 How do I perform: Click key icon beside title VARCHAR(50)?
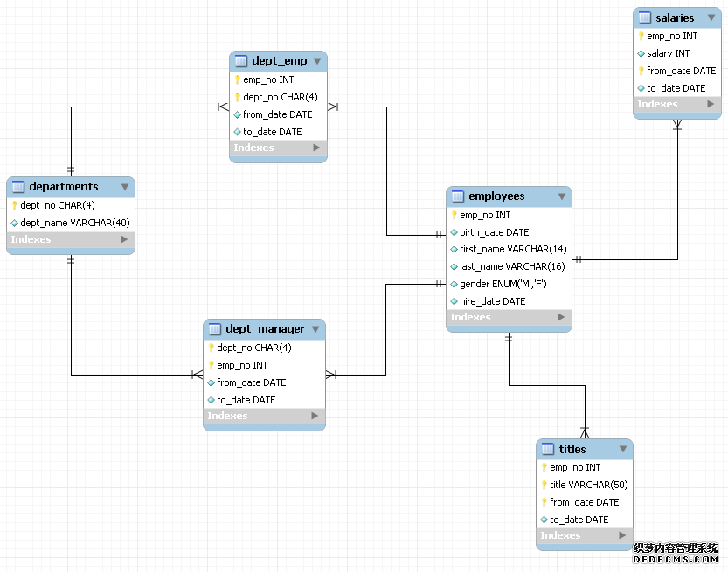(x=544, y=485)
